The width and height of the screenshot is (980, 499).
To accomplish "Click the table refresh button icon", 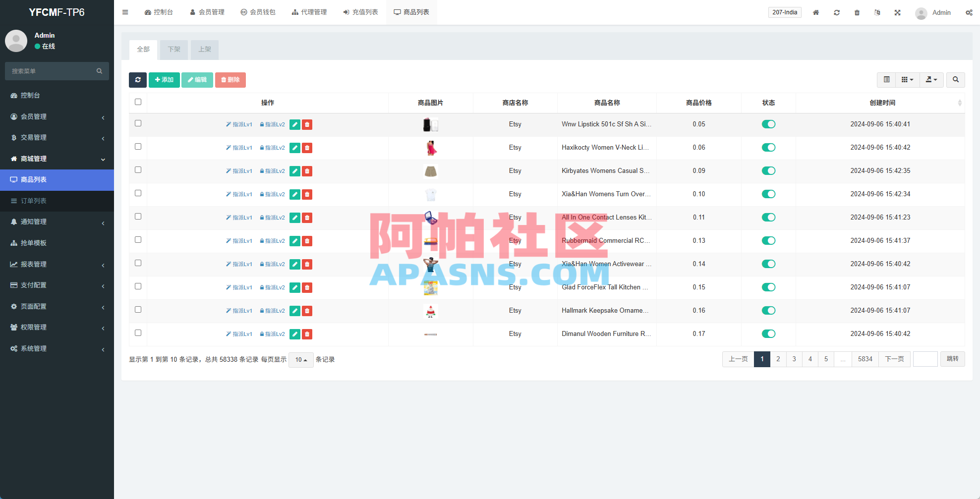I will pyautogui.click(x=138, y=80).
